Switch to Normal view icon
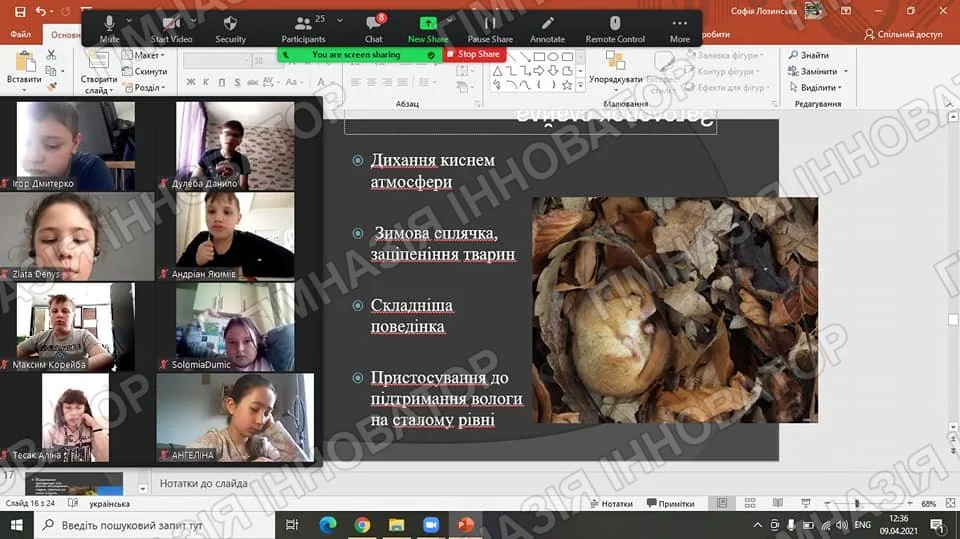The image size is (960, 539). pos(722,503)
